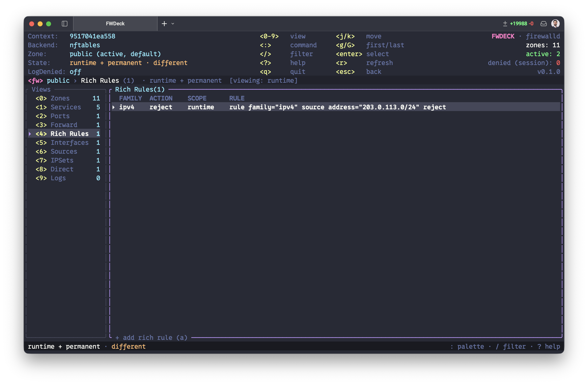
Task: Select the FWDeck tab
Action: [x=115, y=24]
